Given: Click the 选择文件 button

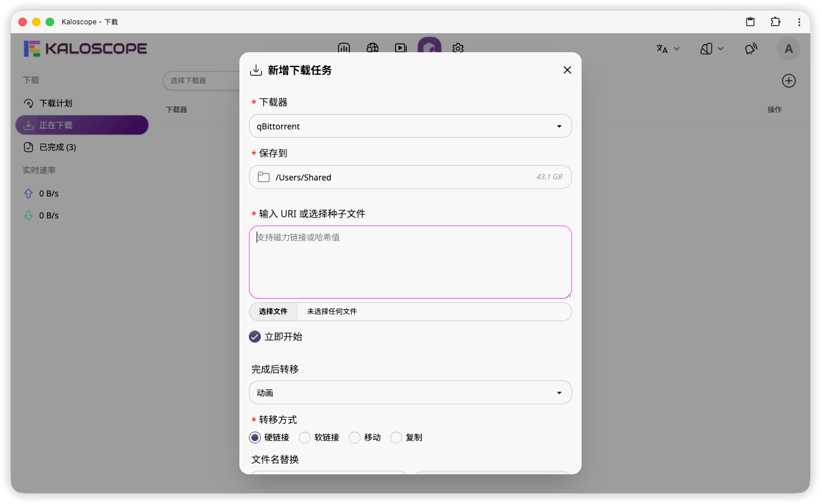Looking at the screenshot, I should [x=273, y=312].
